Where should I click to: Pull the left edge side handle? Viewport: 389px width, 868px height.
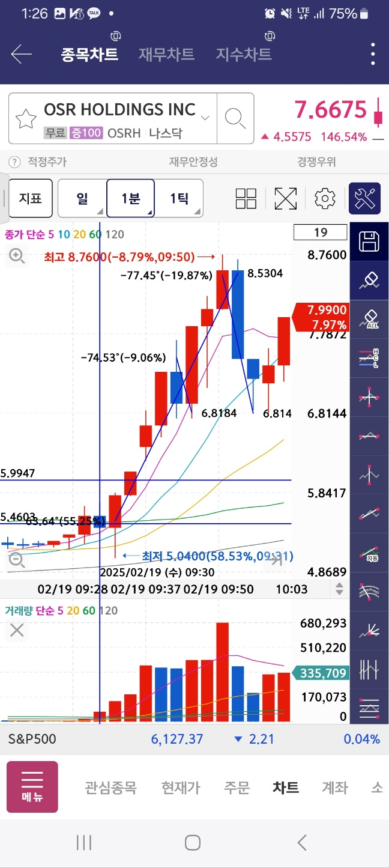(4, 198)
